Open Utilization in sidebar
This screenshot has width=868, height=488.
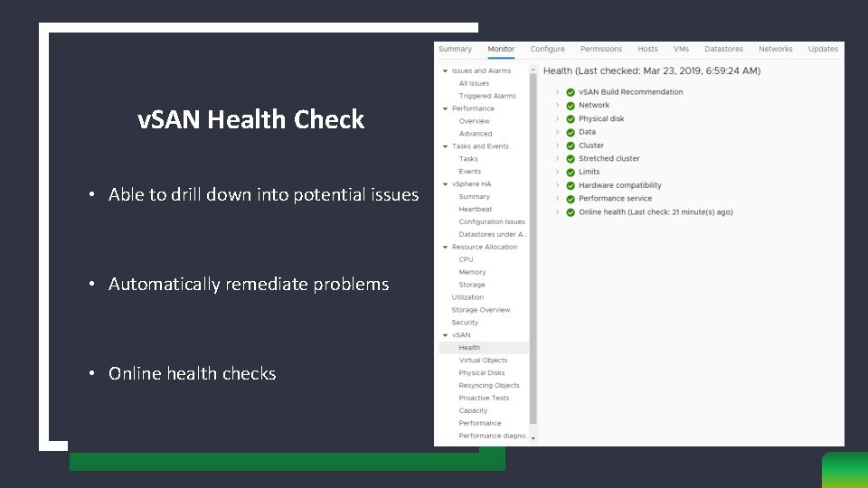(x=467, y=297)
